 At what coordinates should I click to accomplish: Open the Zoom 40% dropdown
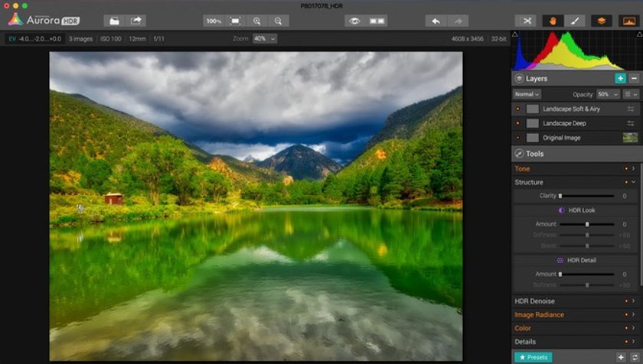[265, 38]
